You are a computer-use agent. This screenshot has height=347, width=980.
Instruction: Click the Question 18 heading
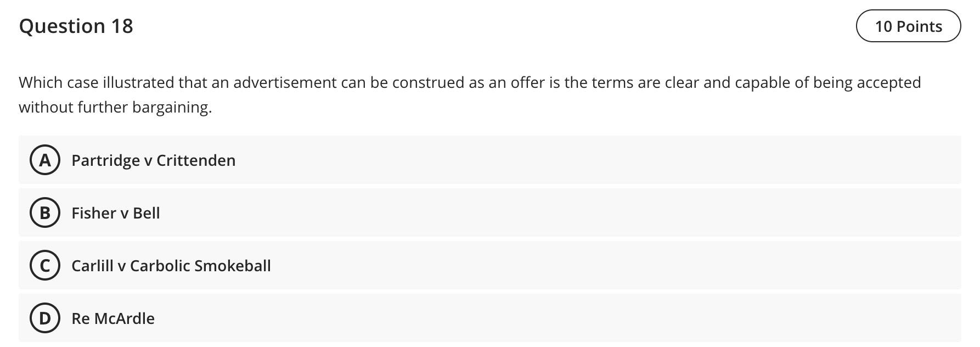(76, 25)
